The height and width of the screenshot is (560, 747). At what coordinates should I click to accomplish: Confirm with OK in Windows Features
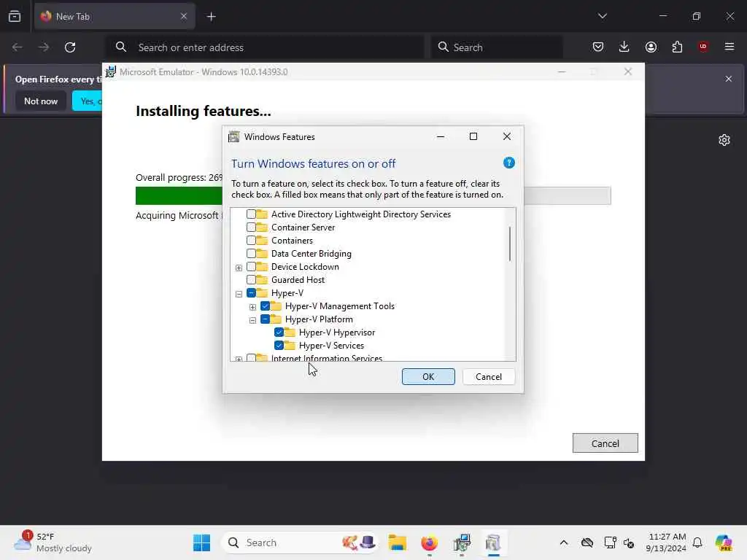[x=428, y=377]
